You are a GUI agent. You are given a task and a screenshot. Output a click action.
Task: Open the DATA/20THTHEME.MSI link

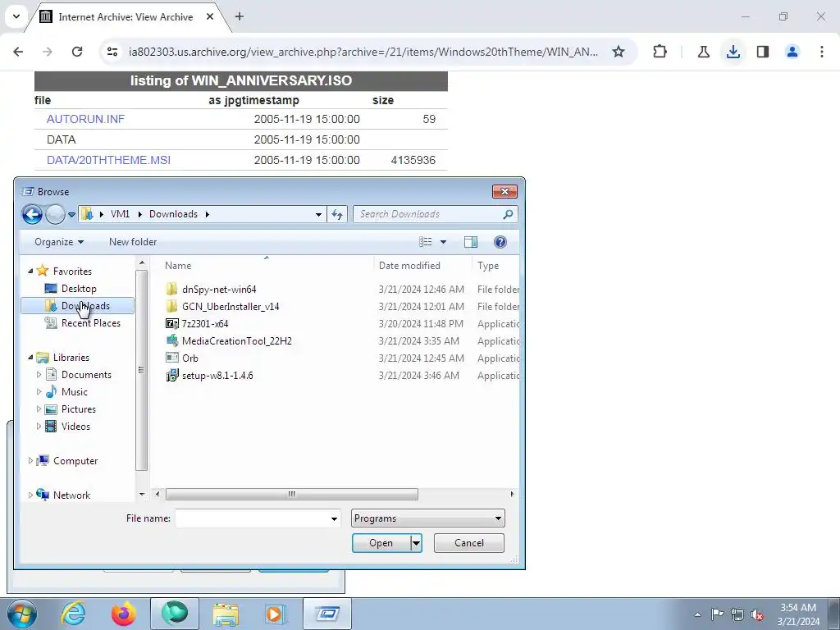[109, 160]
